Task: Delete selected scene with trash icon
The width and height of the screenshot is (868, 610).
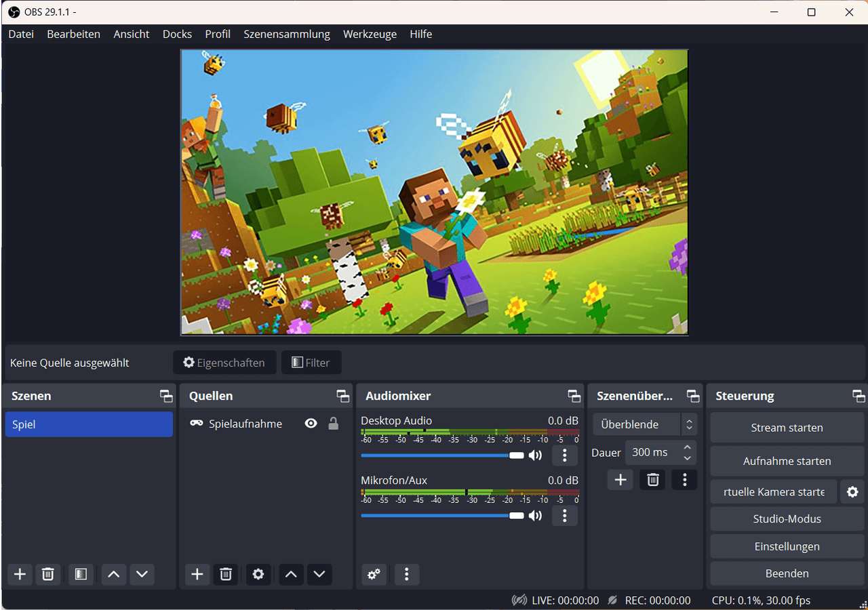Action: click(47, 574)
